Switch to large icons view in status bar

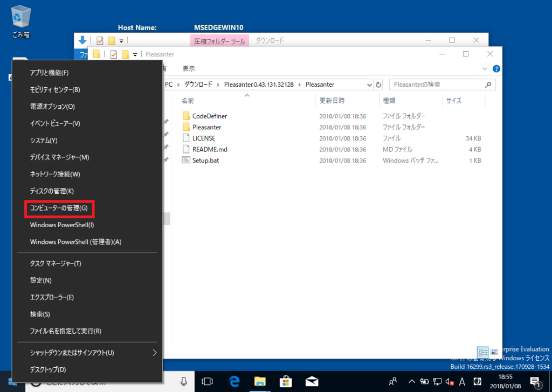(494, 352)
